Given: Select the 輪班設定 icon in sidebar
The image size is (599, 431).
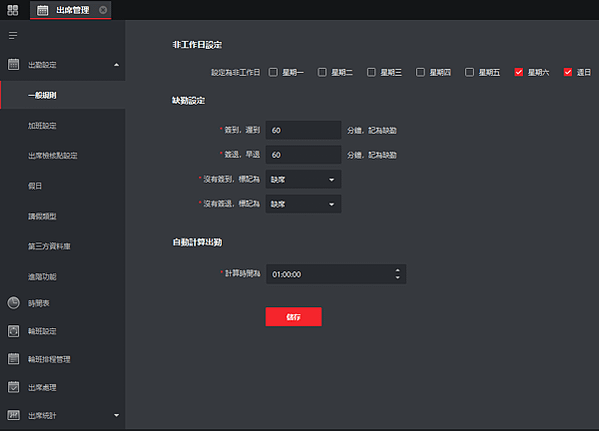Looking at the screenshot, I should pos(13,331).
